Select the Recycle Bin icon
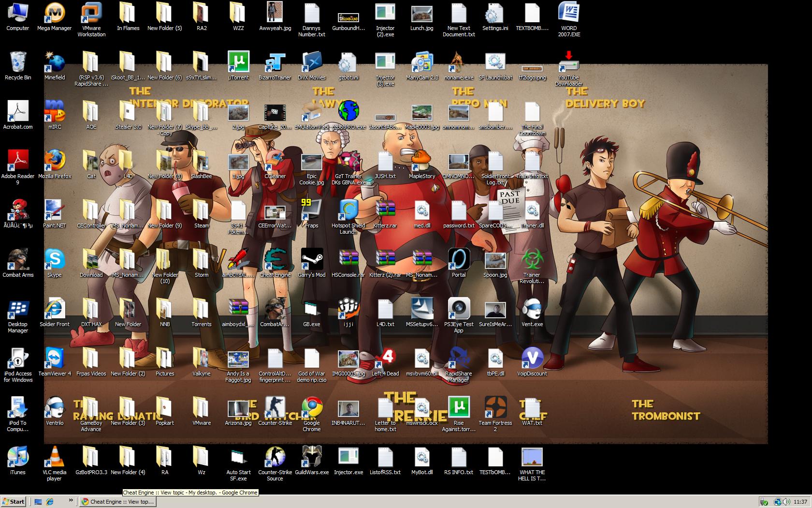 pos(18,66)
